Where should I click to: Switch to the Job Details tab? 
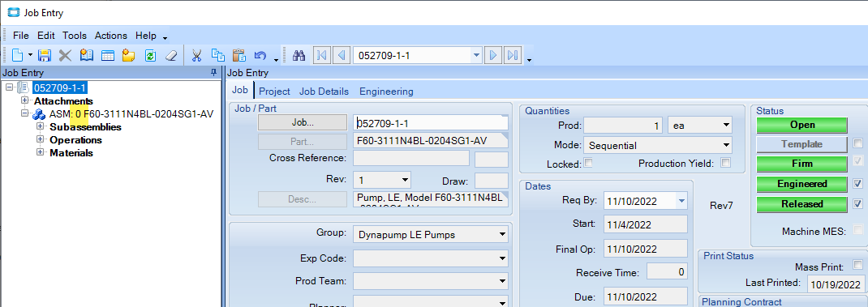[324, 92]
